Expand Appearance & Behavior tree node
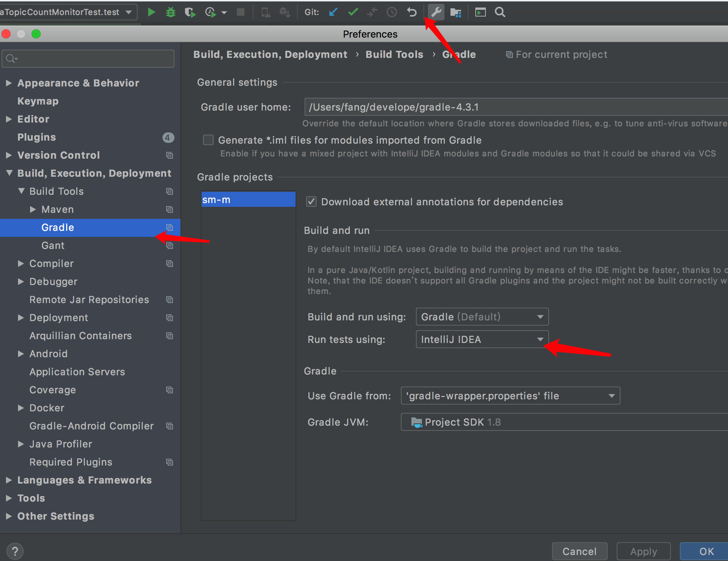The width and height of the screenshot is (728, 561). coord(9,83)
